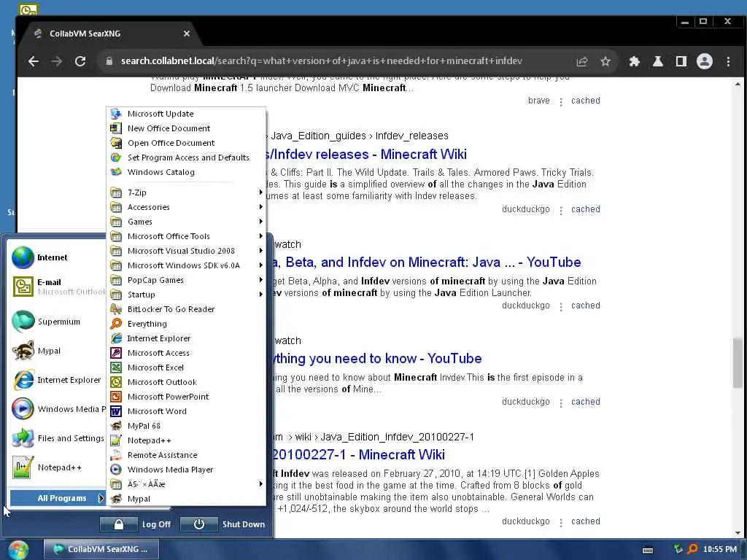The height and width of the screenshot is (560, 747).
Task: Open Infdev releases Minecraft Wiki result
Action: click(367, 155)
